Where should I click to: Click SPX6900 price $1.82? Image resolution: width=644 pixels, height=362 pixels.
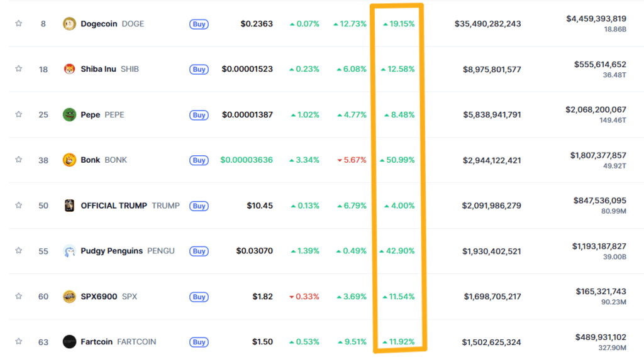click(x=262, y=297)
